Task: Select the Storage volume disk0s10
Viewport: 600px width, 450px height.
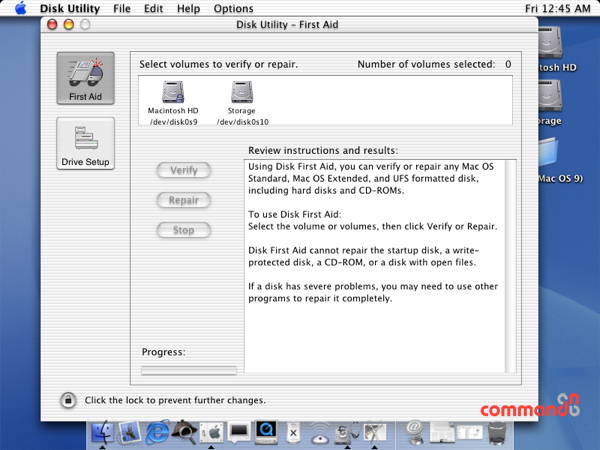Action: (x=242, y=103)
